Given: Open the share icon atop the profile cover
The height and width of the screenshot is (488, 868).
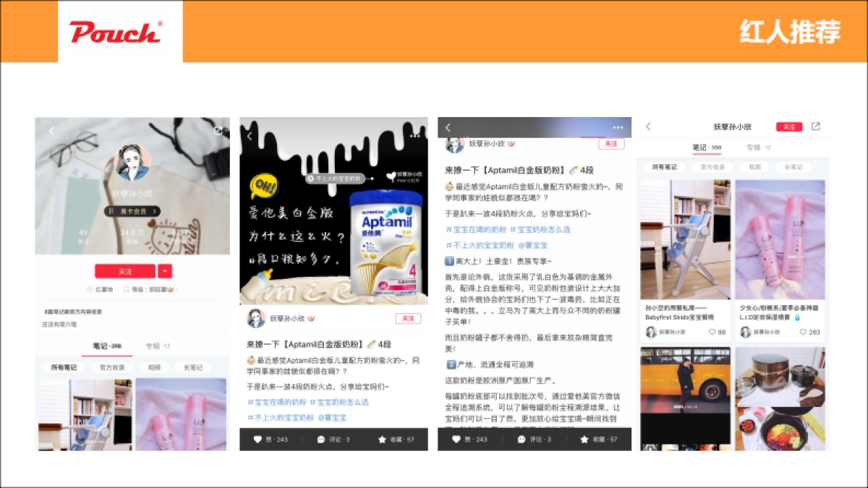Looking at the screenshot, I should click(219, 131).
